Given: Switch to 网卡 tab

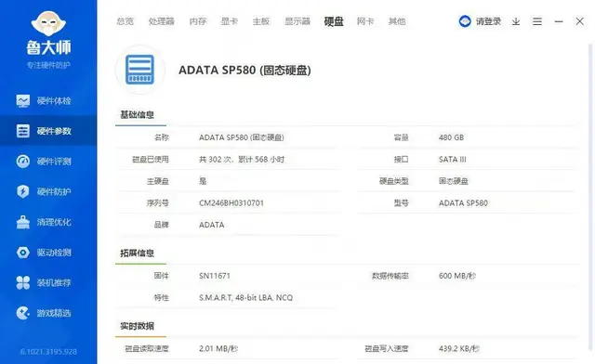Looking at the screenshot, I should [365, 21].
